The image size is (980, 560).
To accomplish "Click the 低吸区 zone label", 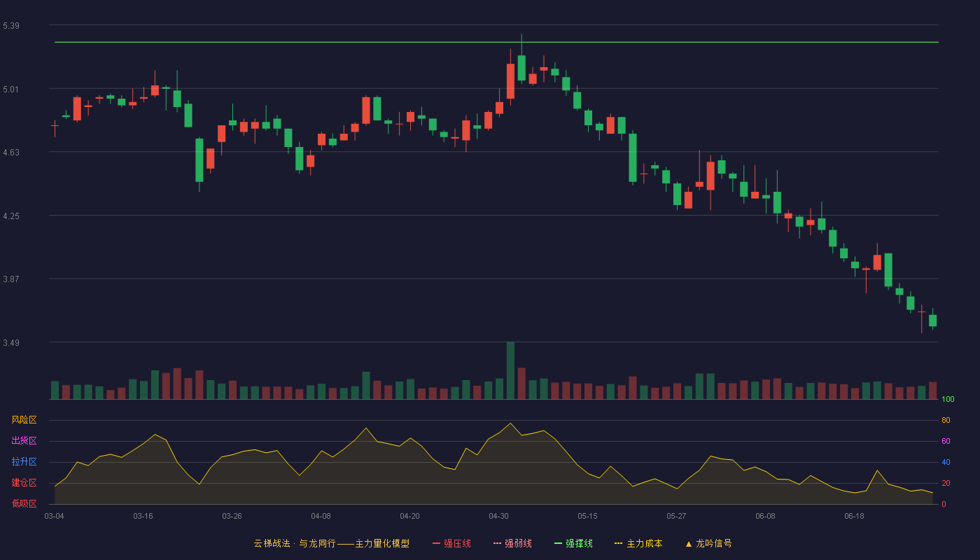I will point(24,503).
